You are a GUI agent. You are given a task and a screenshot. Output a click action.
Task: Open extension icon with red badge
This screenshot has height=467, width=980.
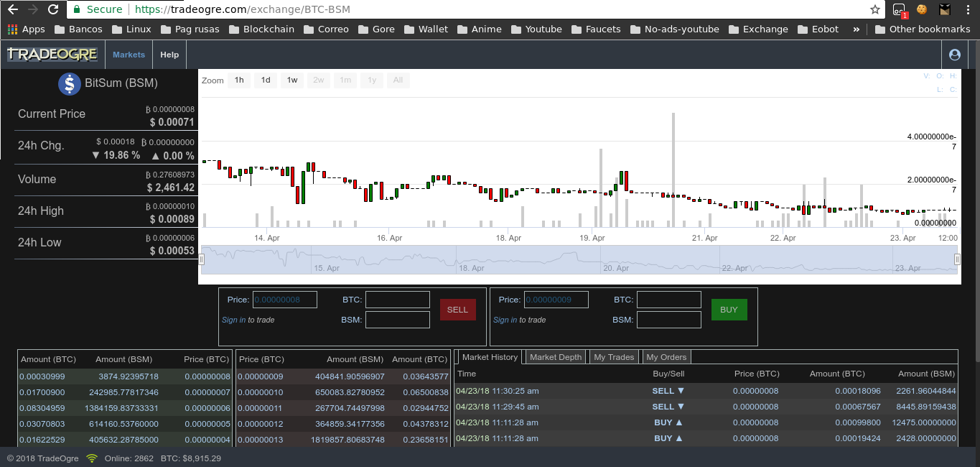coord(900,10)
